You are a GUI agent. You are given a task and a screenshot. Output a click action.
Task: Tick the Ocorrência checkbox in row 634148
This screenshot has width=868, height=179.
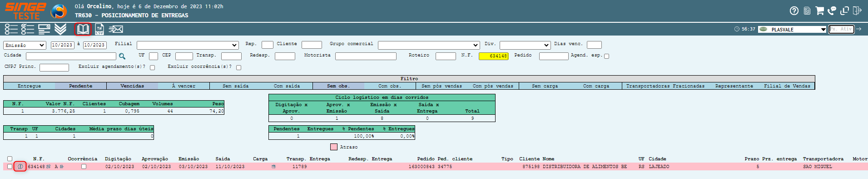point(84,167)
